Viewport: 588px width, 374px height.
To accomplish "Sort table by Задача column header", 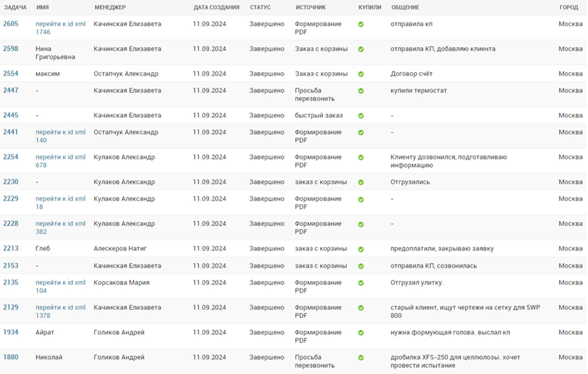I will tap(15, 7).
